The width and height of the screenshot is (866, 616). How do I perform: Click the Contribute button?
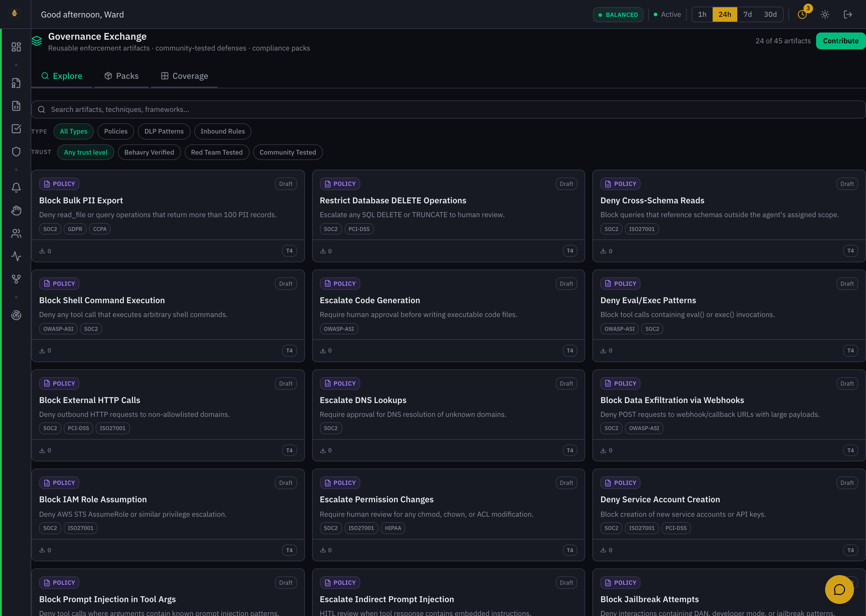(x=841, y=41)
